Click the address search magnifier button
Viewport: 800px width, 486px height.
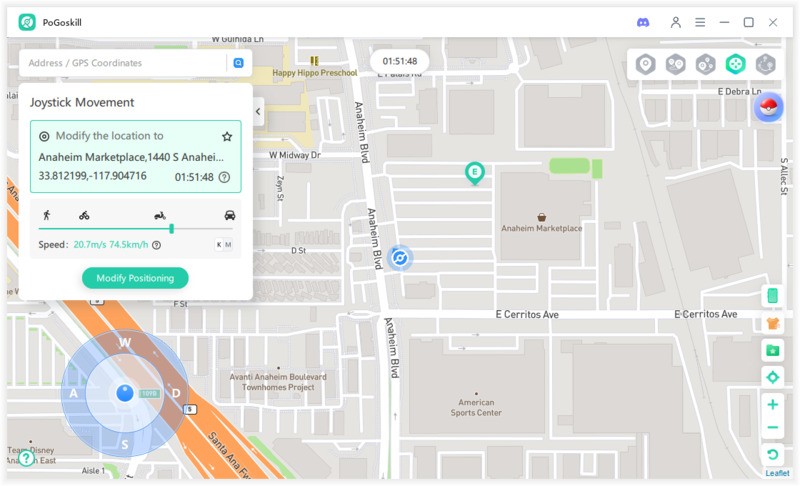(239, 63)
